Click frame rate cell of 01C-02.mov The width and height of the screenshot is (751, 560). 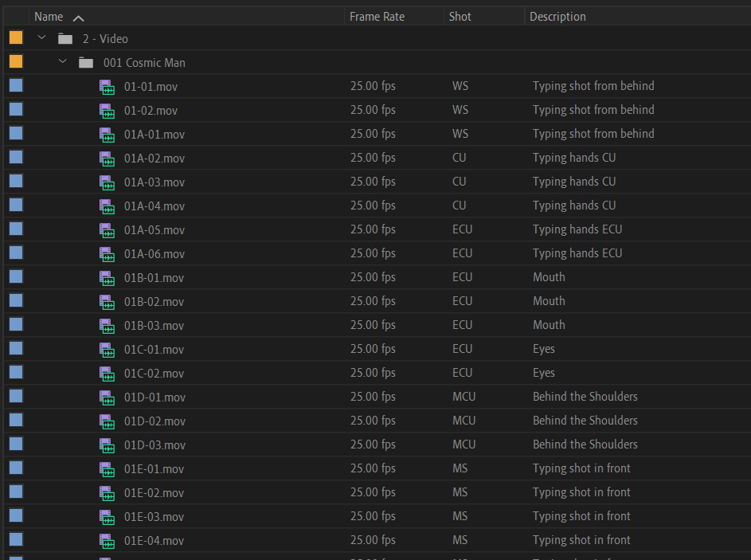[373, 373]
